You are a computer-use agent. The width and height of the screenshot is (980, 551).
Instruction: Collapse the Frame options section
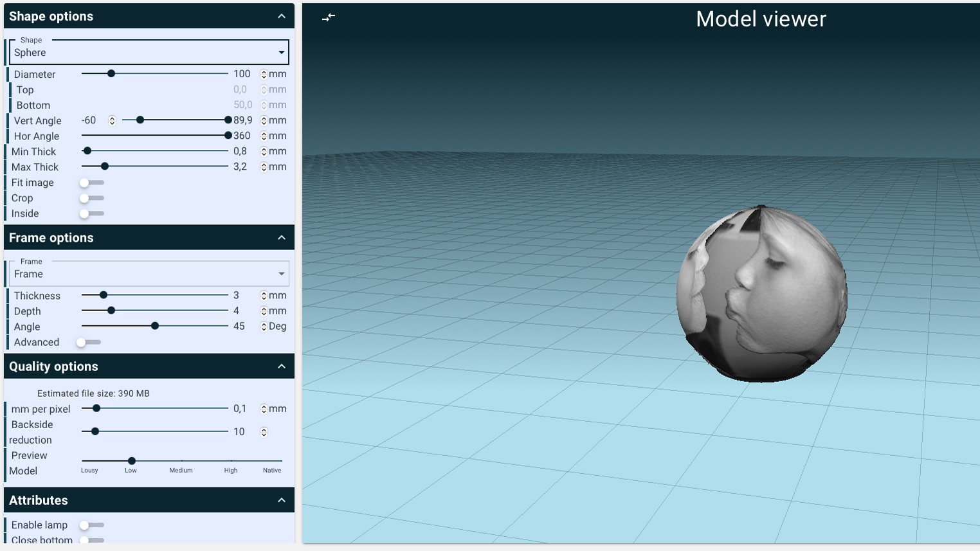pyautogui.click(x=281, y=238)
